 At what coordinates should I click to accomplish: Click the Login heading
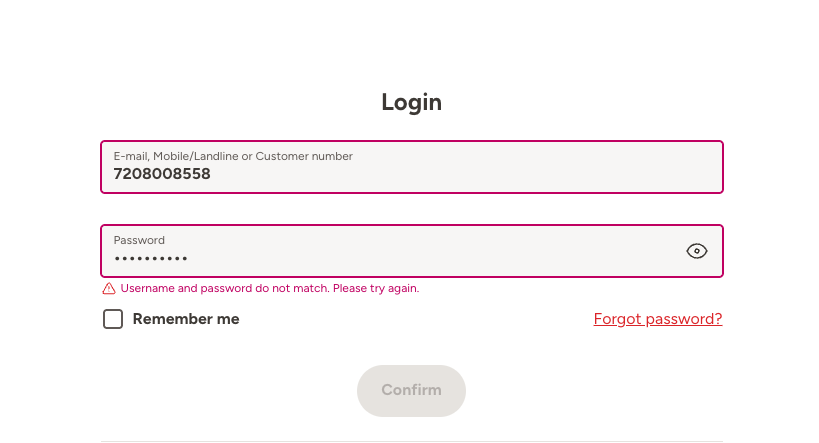tap(411, 102)
